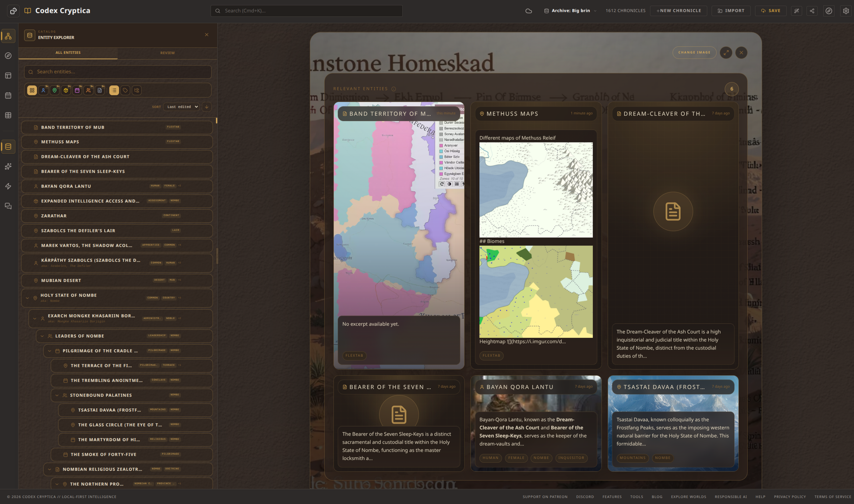
Task: Click the Save button
Action: click(x=771, y=11)
